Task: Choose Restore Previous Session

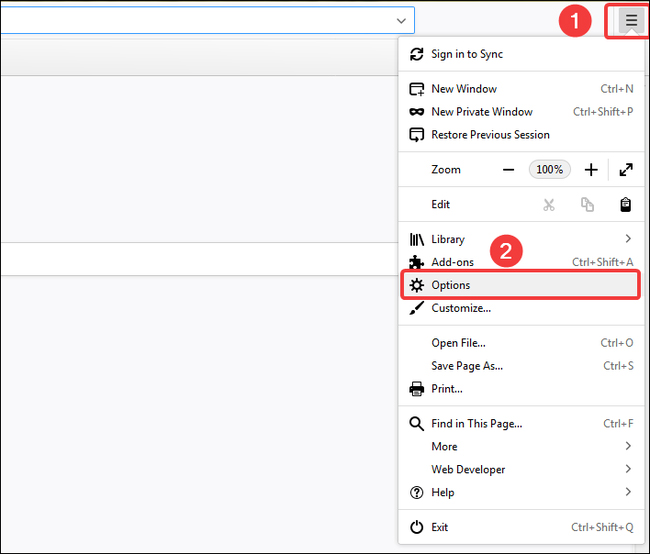Action: (x=490, y=135)
